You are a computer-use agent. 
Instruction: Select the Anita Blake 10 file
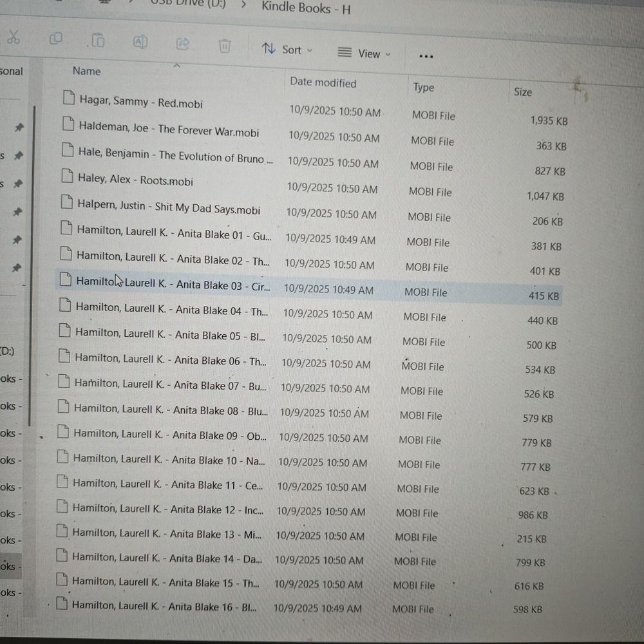pyautogui.click(x=169, y=460)
